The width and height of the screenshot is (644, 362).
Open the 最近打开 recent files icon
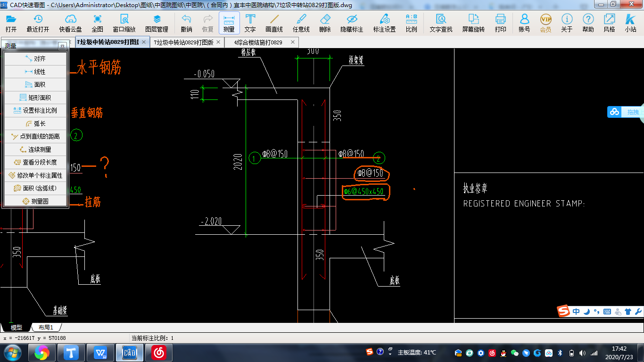click(38, 23)
